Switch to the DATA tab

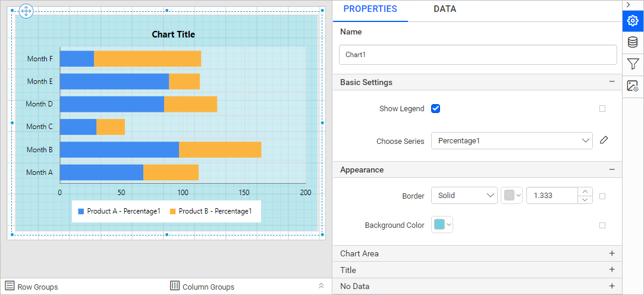pos(445,9)
